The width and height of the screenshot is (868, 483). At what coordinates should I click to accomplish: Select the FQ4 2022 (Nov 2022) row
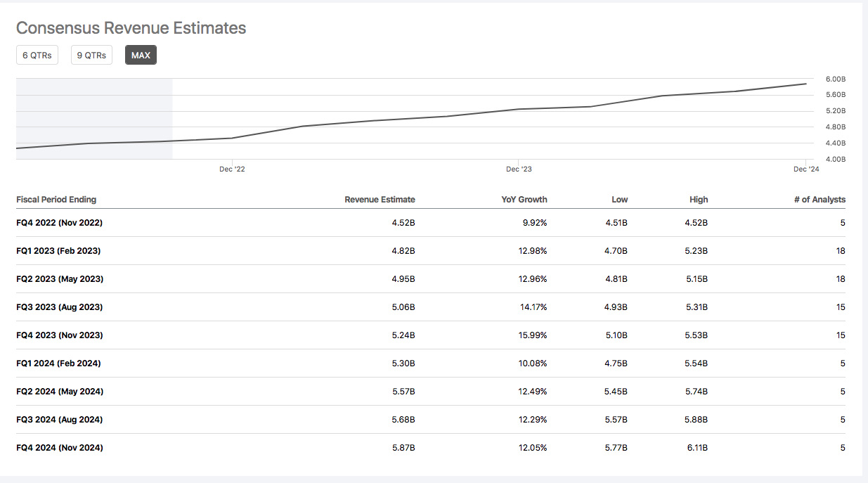click(60, 223)
